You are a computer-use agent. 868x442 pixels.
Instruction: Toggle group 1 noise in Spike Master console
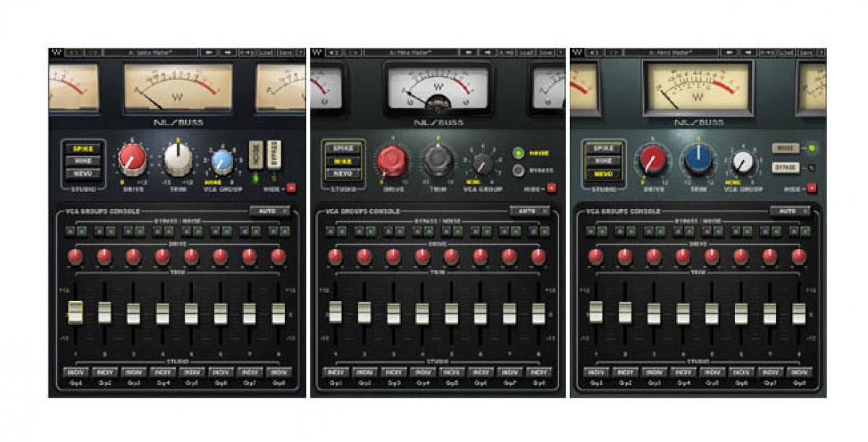point(81,231)
